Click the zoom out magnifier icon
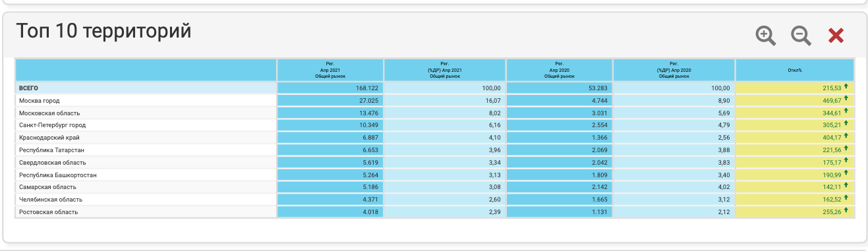 pyautogui.click(x=801, y=36)
